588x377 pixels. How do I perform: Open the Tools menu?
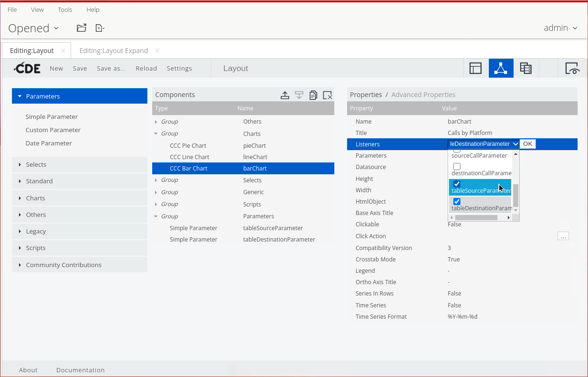(65, 9)
